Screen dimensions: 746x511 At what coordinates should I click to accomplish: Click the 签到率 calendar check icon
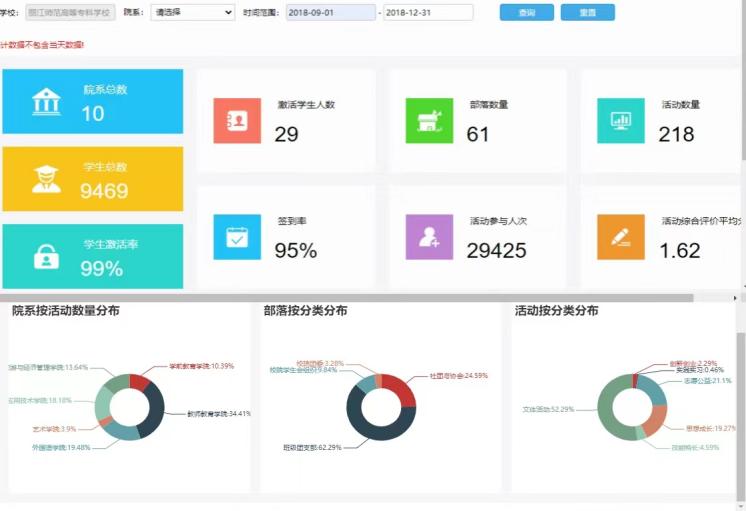tap(237, 237)
